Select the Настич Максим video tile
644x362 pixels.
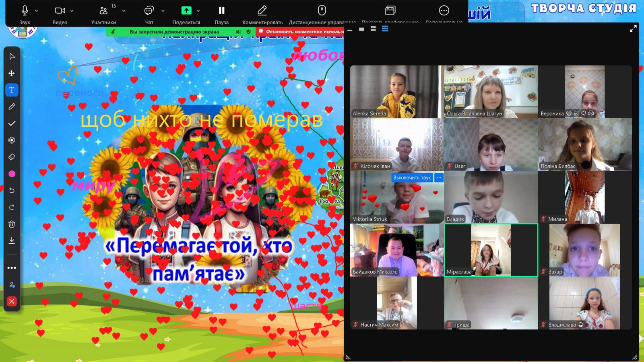coord(396,303)
